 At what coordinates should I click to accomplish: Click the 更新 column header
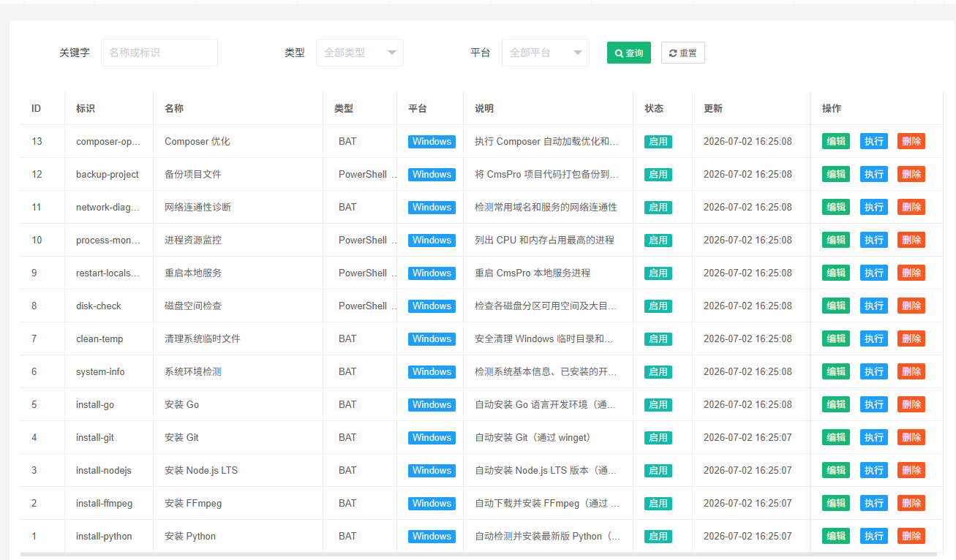click(713, 108)
